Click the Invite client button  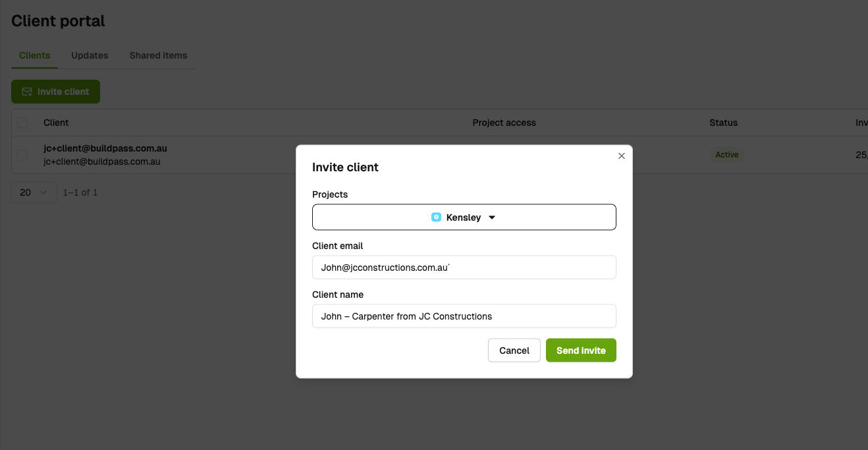[x=55, y=92]
